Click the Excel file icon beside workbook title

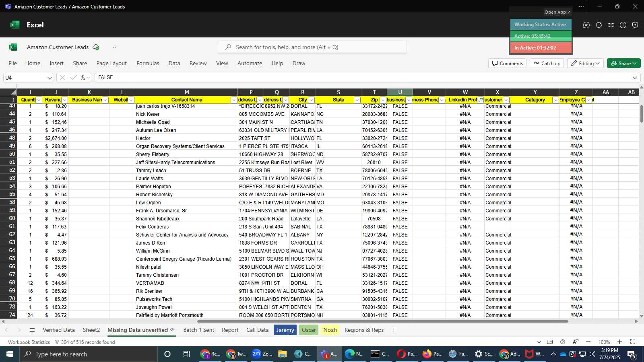pyautogui.click(x=13, y=47)
